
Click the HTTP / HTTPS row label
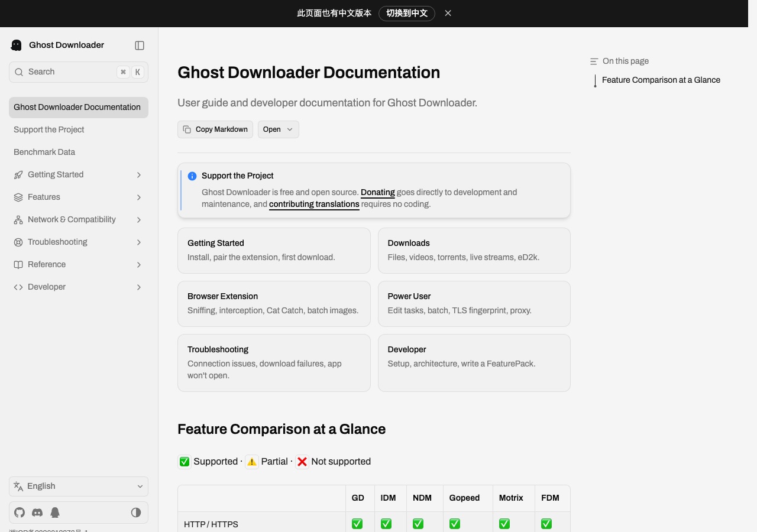point(211,524)
